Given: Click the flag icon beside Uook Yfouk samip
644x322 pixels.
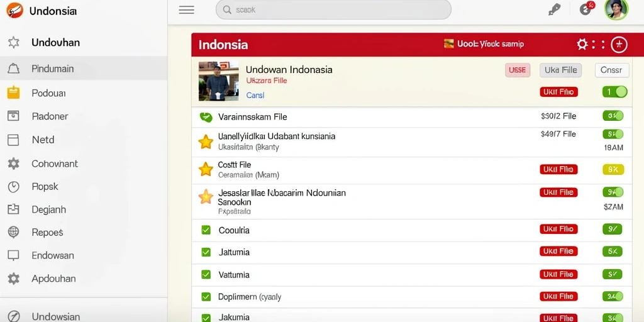Looking at the screenshot, I should (x=449, y=43).
